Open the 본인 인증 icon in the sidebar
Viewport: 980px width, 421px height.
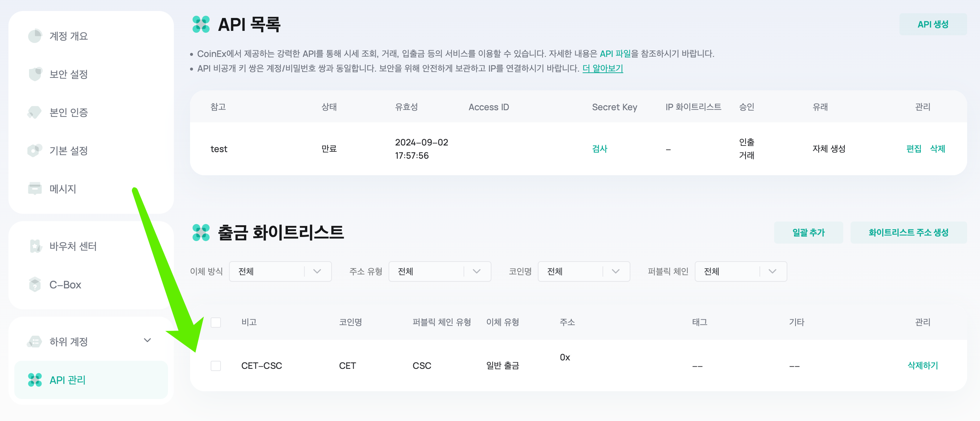point(35,112)
